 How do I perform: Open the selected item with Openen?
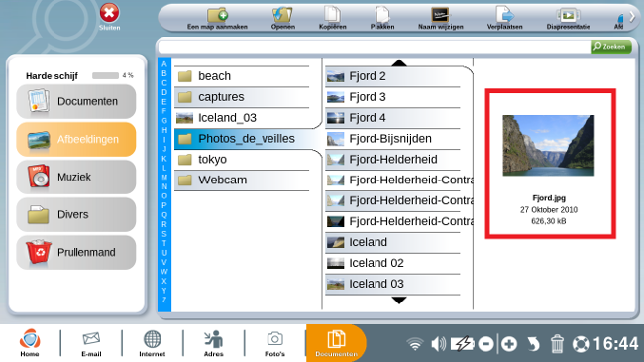[x=283, y=19]
